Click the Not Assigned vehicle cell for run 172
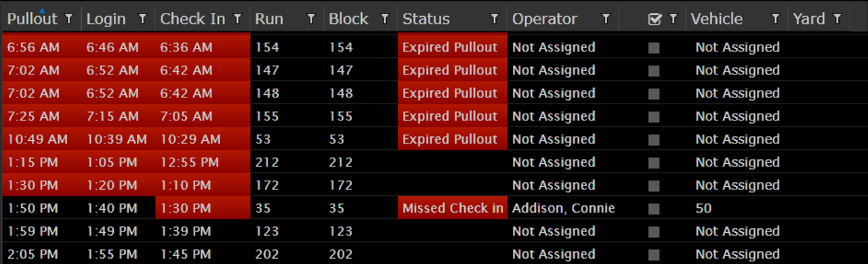This screenshot has height=264, width=868. (737, 185)
